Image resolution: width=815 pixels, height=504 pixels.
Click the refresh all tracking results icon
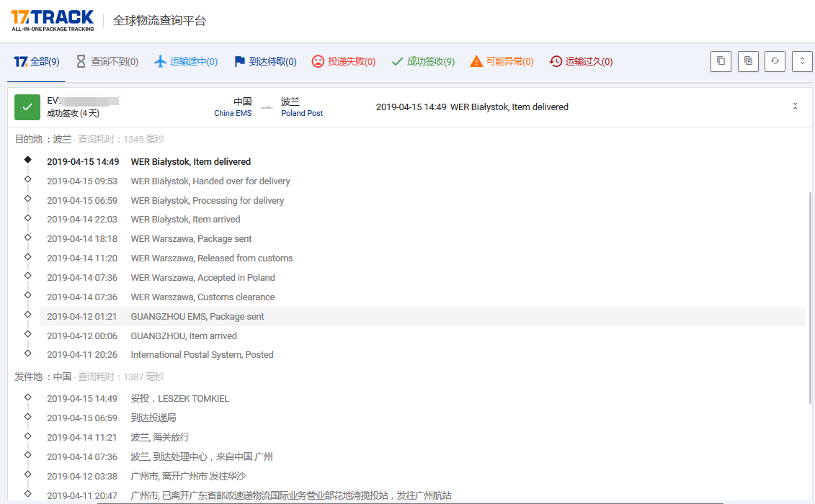point(775,61)
